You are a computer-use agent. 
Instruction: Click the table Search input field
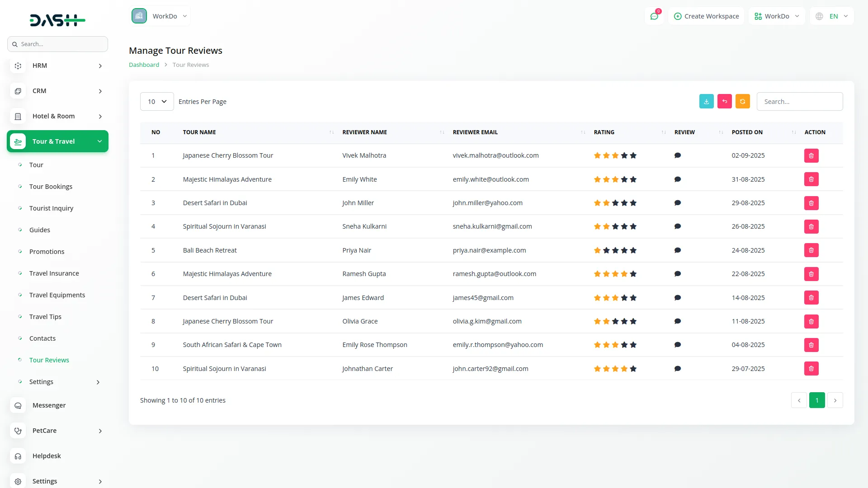[799, 102]
